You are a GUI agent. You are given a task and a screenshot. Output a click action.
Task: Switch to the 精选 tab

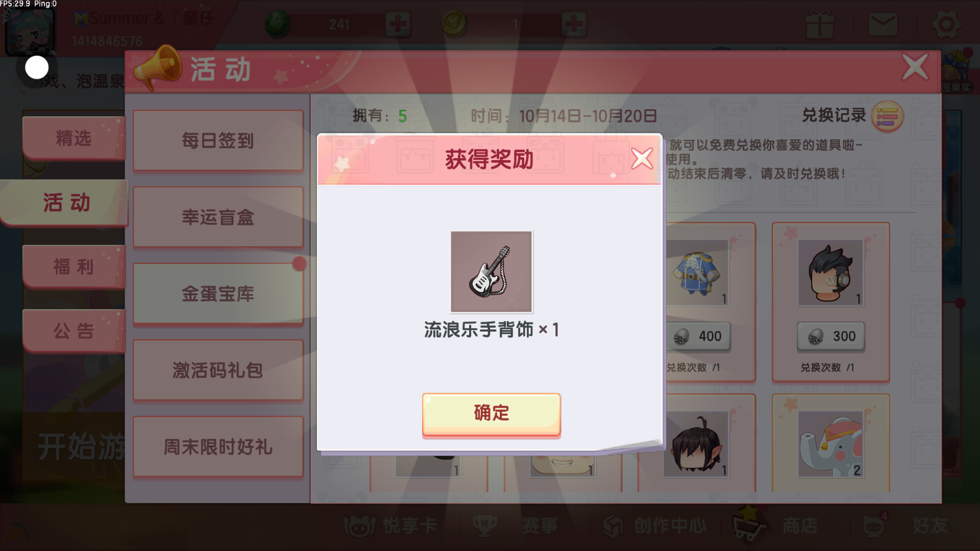click(73, 138)
